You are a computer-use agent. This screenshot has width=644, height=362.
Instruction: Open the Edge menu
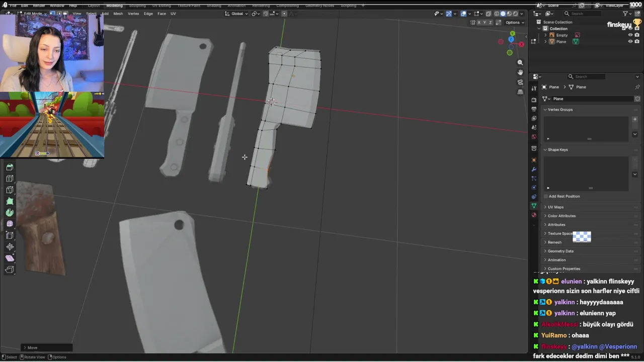(148, 14)
